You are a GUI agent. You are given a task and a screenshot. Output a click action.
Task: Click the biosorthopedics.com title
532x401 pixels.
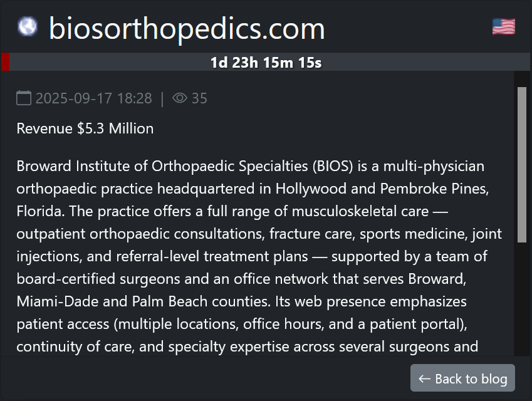(x=187, y=28)
